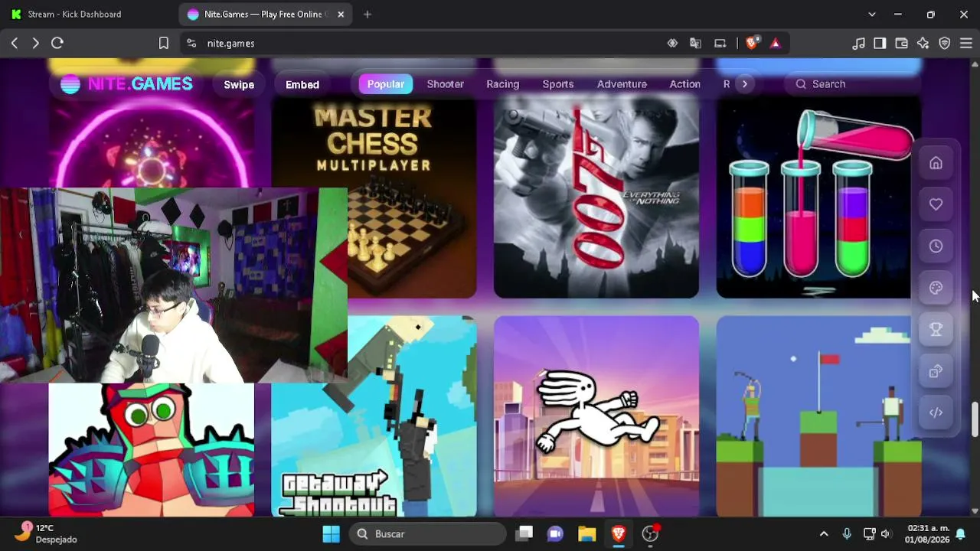Open the neon pink orb game
The image size is (980, 551).
pyautogui.click(x=152, y=142)
